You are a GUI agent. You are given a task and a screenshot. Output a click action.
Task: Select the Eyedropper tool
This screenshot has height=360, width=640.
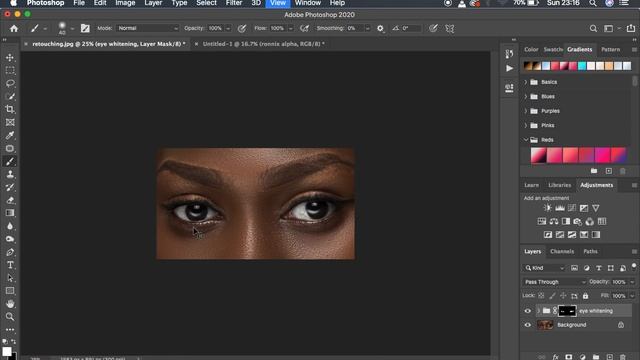pyautogui.click(x=10, y=135)
